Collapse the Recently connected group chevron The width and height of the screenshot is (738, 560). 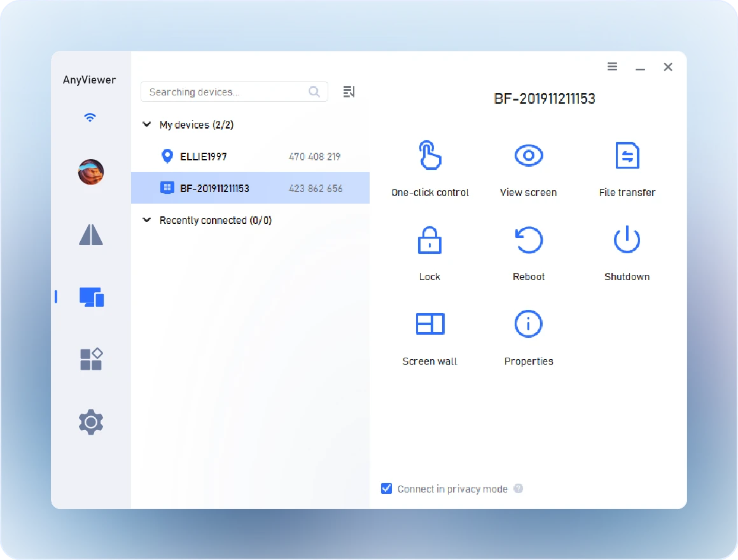(147, 220)
